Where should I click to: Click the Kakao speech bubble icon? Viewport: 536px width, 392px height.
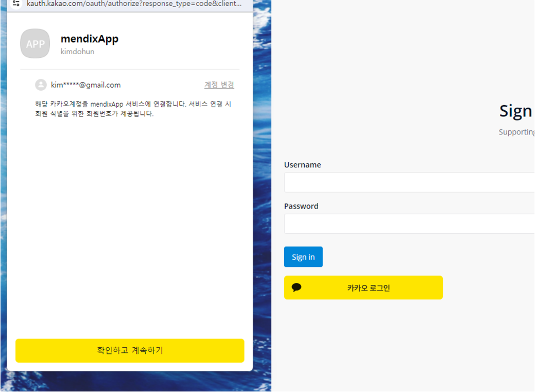297,287
